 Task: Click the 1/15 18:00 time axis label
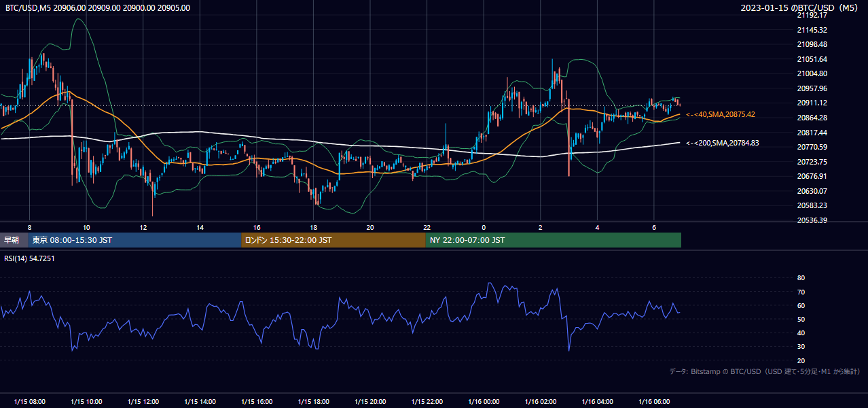(313, 402)
